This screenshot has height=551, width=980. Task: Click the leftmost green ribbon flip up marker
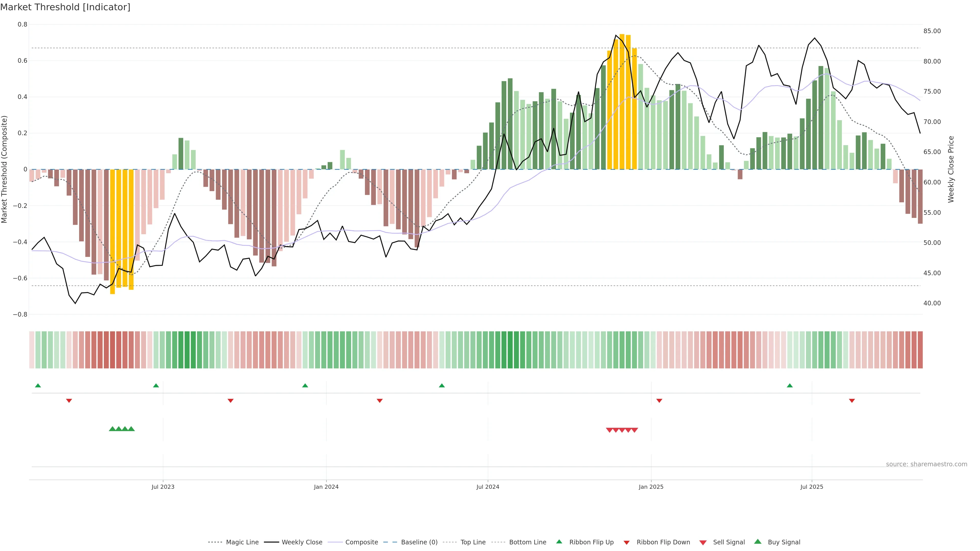click(x=38, y=386)
